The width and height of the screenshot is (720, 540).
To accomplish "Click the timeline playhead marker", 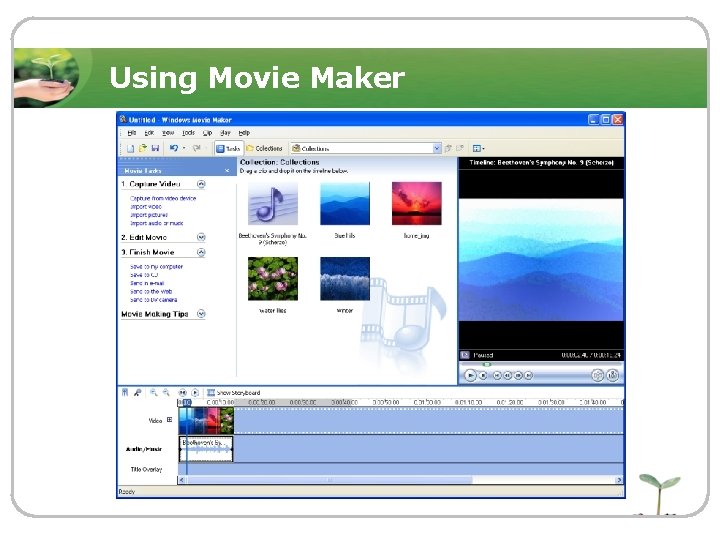I will pos(186,403).
